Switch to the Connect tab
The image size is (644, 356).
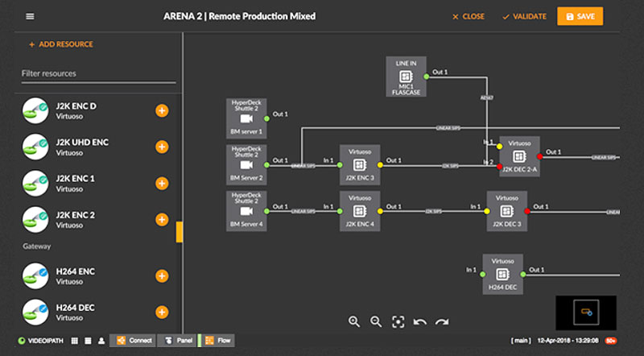134,341
